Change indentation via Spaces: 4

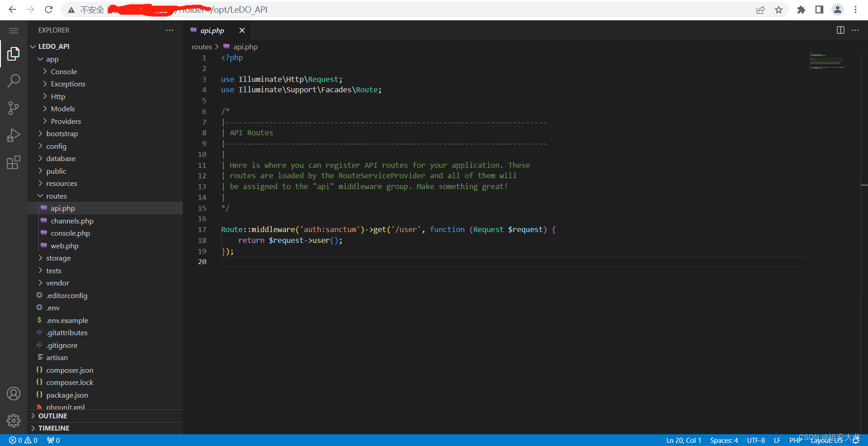[724, 440]
